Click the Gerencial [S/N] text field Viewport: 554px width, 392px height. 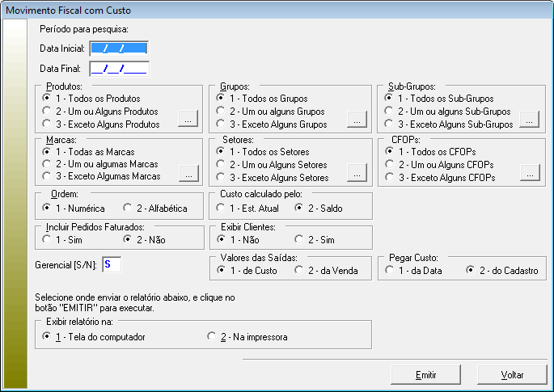[x=112, y=264]
